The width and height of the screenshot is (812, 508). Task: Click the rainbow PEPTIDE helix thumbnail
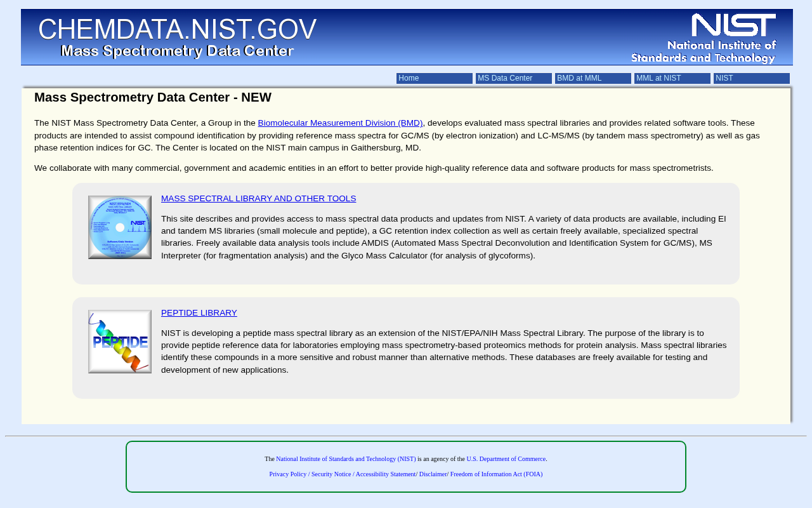click(x=120, y=342)
